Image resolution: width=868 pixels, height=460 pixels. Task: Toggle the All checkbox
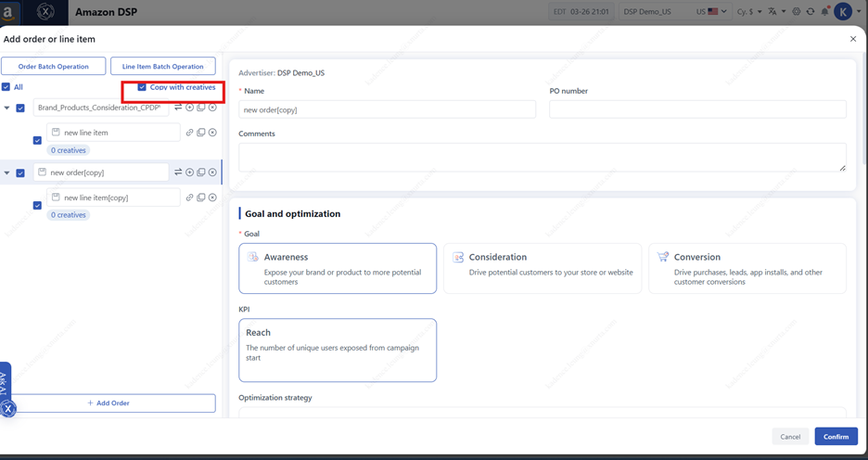click(6, 87)
